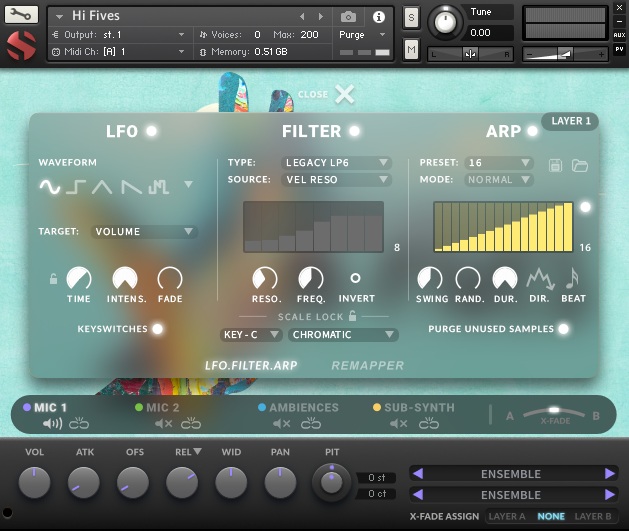Assign X-Fade to LAYER B
The width and height of the screenshot is (629, 531).
pyautogui.click(x=592, y=516)
